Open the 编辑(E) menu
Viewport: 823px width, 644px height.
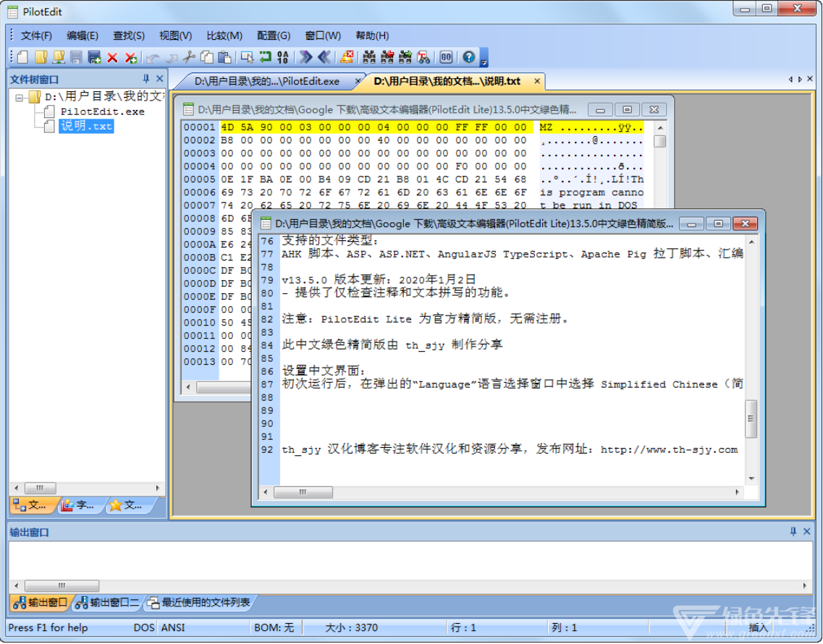pos(83,35)
